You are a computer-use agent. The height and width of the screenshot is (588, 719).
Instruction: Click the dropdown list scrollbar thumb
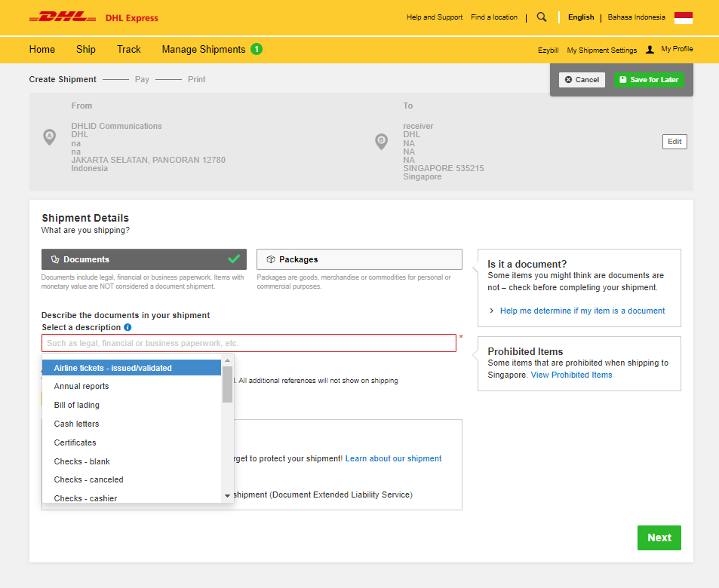tap(227, 384)
